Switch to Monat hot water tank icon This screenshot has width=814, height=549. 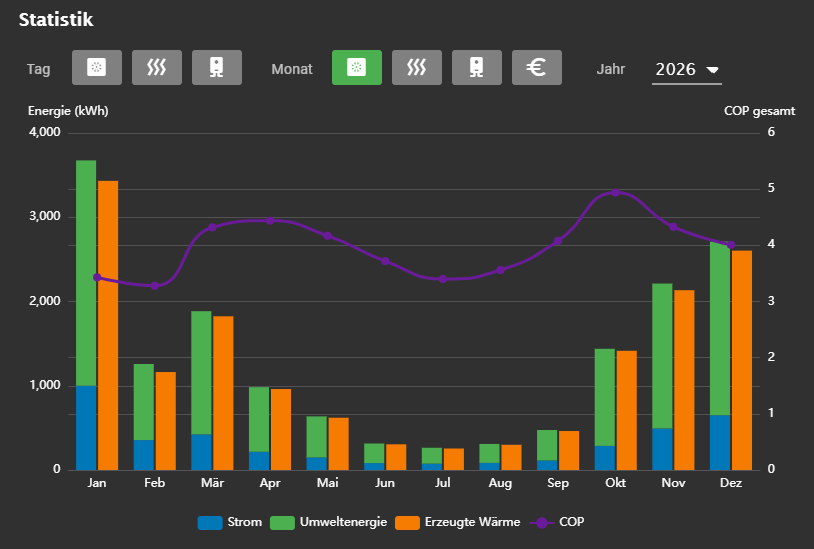477,67
